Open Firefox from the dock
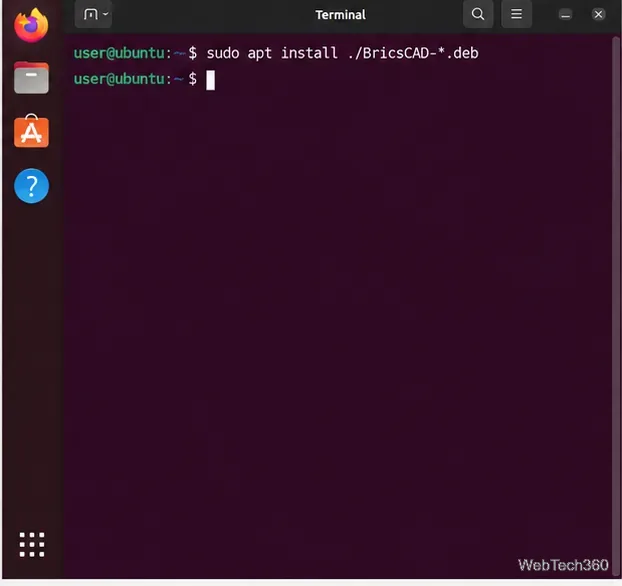Viewport: 622px width, 586px height. pos(31,25)
